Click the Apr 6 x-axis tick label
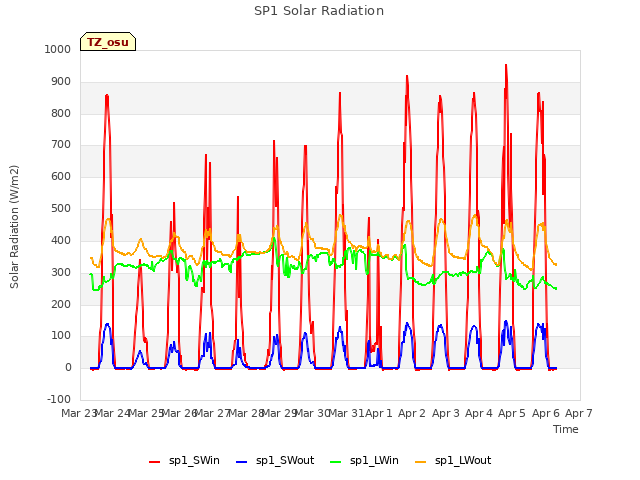This screenshot has height=480, width=640. coord(545,413)
